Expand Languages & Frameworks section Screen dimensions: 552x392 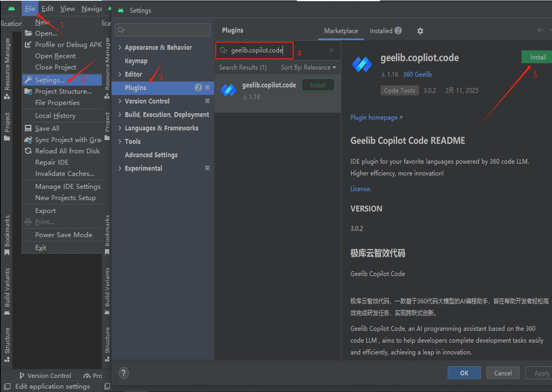[120, 128]
